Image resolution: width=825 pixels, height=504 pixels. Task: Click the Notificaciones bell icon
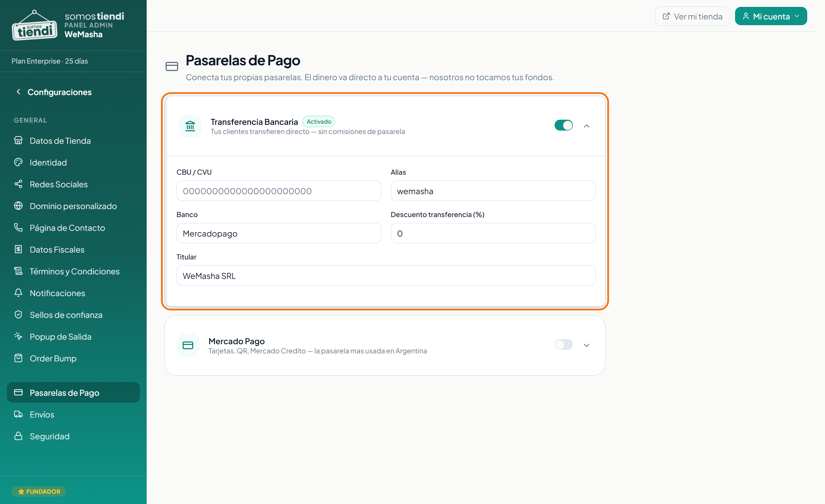tap(18, 293)
